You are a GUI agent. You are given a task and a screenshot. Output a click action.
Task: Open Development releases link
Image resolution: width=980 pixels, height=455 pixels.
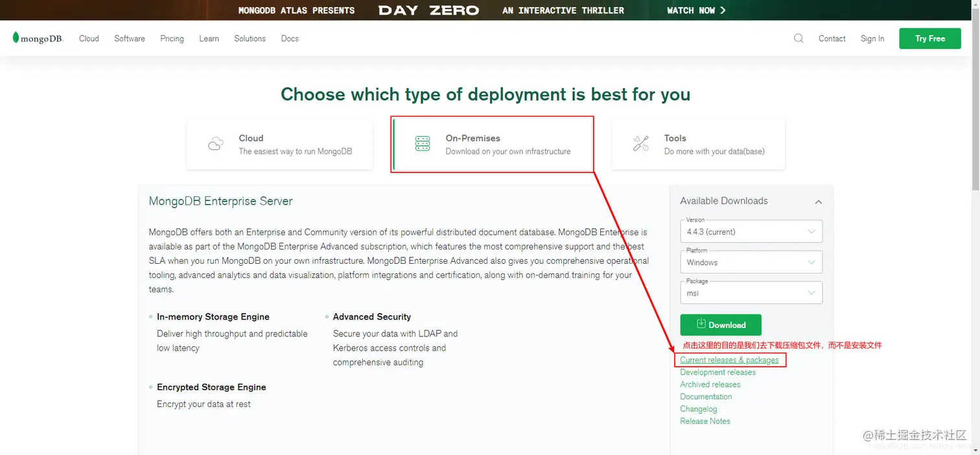point(717,372)
